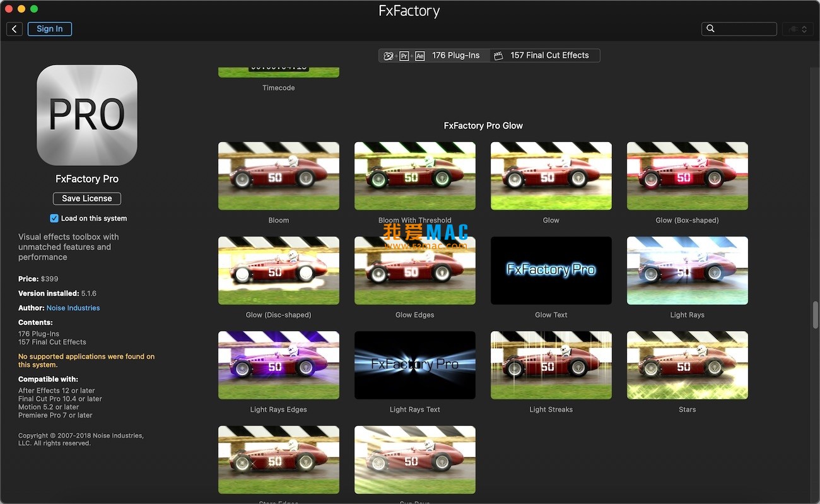Click the Motion/Premiere/After Effects icons group
820x504 pixels.
404,56
